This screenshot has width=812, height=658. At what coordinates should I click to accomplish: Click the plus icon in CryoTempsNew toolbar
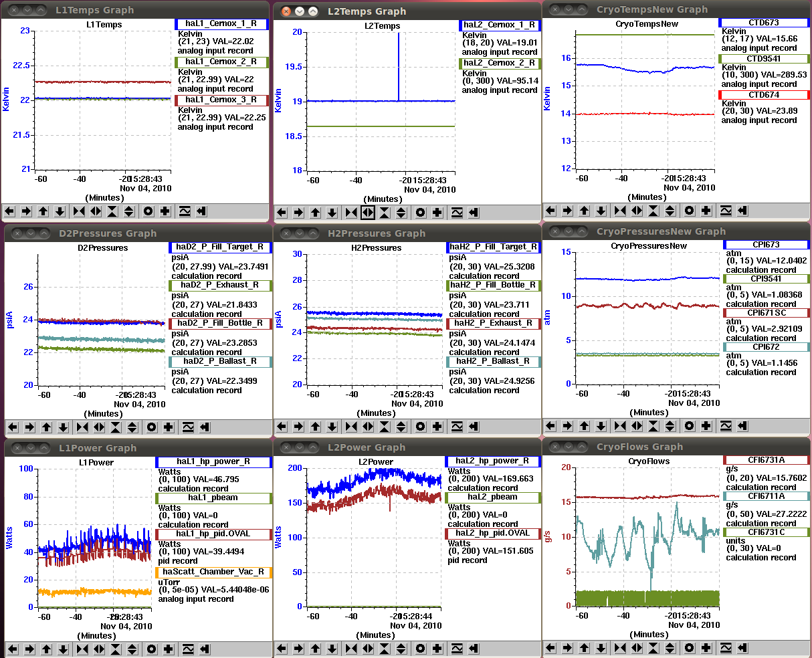pyautogui.click(x=706, y=211)
